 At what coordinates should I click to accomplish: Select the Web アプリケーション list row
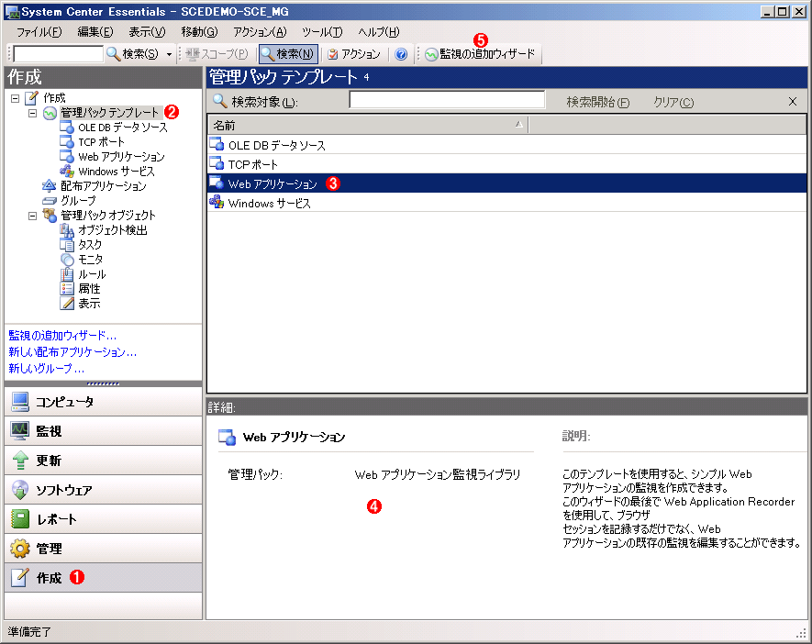tap(507, 183)
